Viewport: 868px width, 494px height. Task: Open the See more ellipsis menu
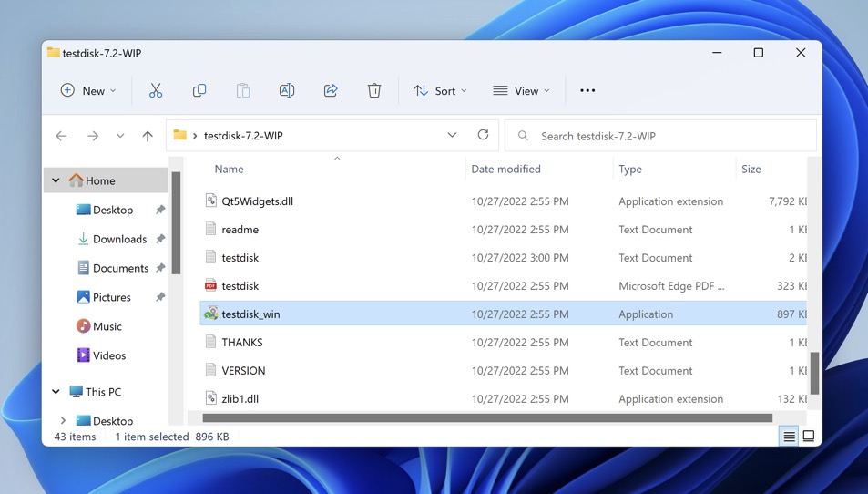[x=587, y=90]
